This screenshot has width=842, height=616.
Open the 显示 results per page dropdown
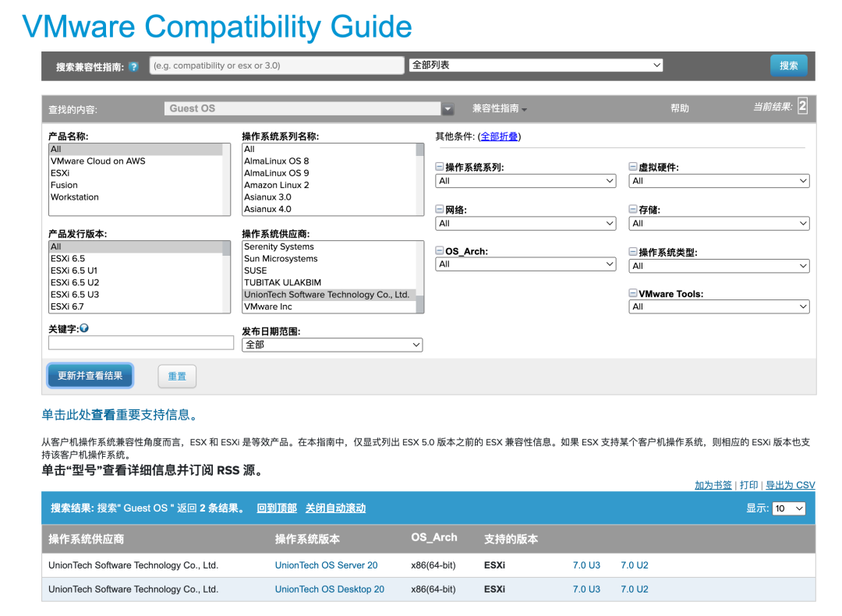tap(789, 508)
